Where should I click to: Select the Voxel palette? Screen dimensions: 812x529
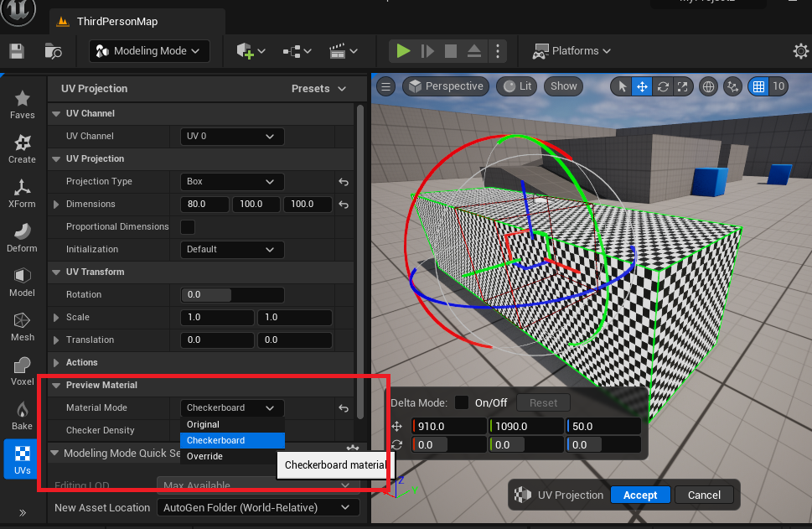tap(23, 372)
